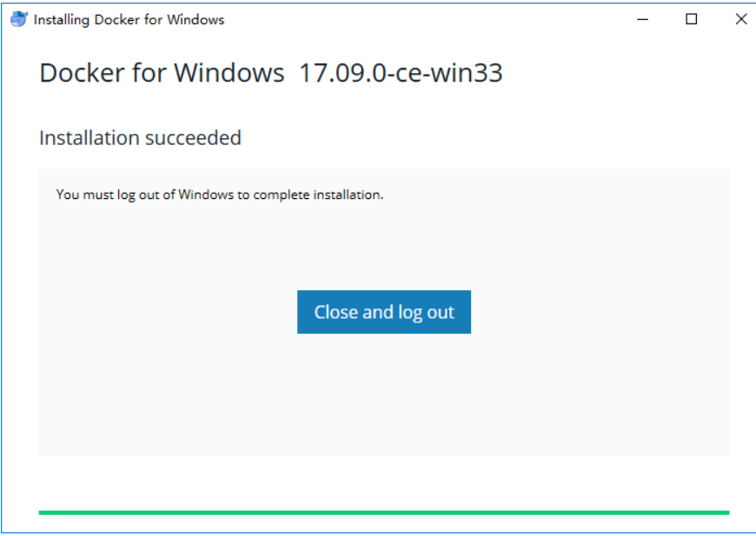Click the left end of the green progress bar

point(43,513)
